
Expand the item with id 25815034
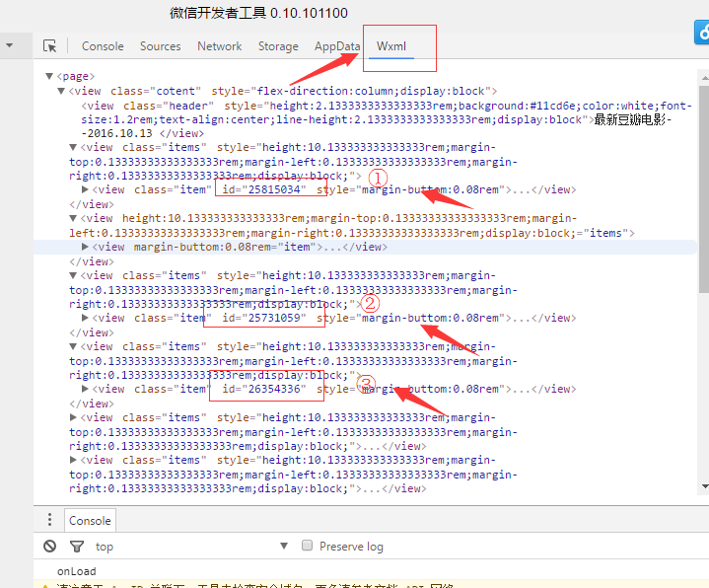85,189
